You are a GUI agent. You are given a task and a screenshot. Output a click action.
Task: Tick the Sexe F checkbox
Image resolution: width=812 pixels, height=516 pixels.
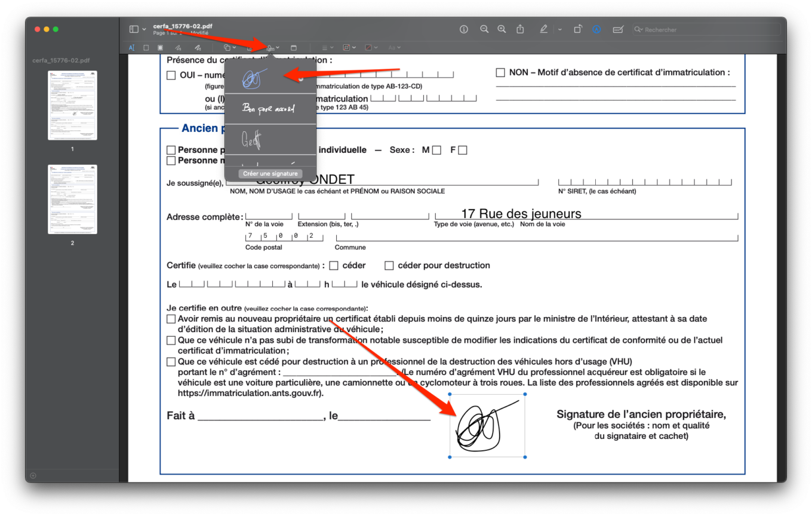click(462, 150)
